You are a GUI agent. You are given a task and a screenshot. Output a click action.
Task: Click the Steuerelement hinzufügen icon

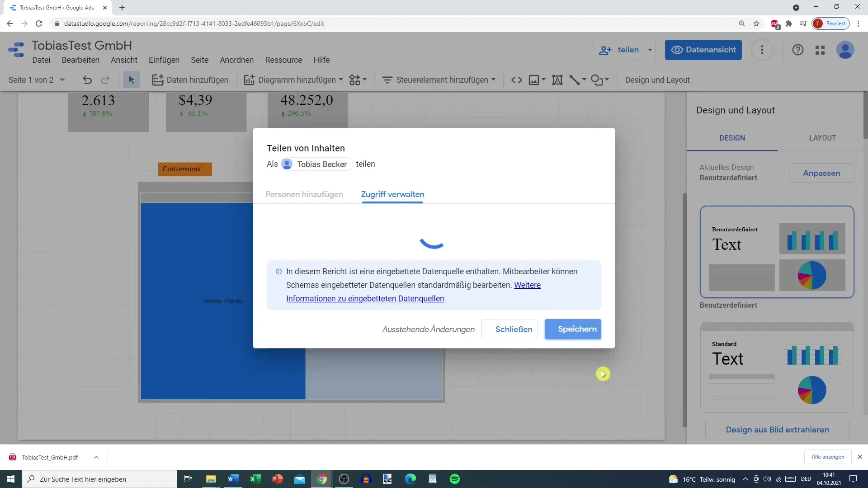(387, 80)
